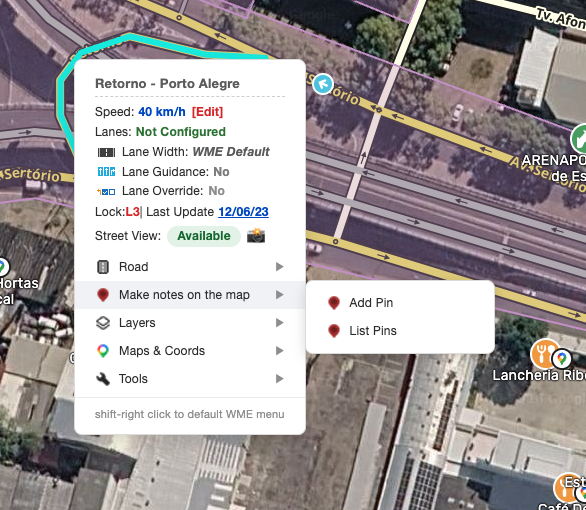Open the Tools submenu

(x=190, y=379)
